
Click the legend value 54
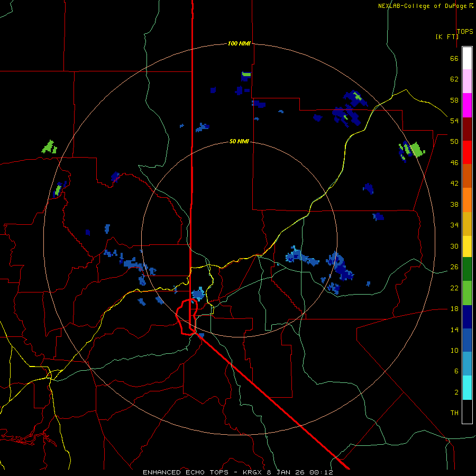coord(454,121)
